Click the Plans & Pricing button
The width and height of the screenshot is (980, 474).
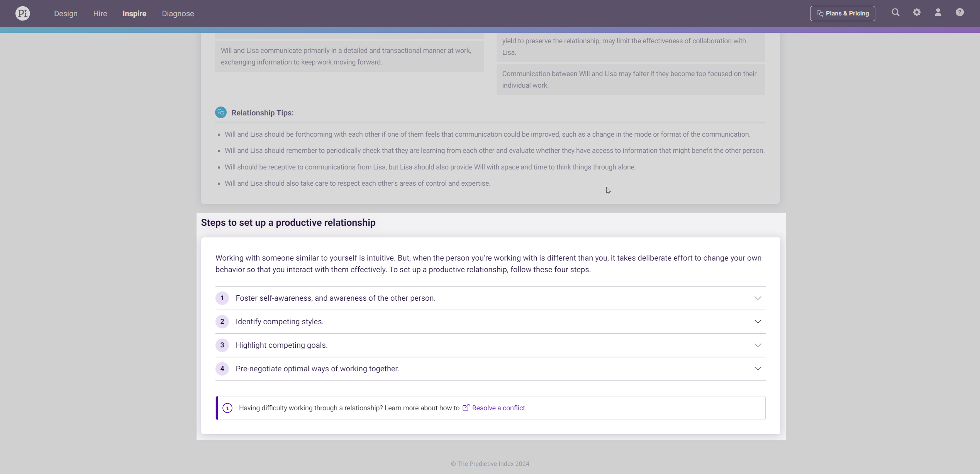pos(843,13)
